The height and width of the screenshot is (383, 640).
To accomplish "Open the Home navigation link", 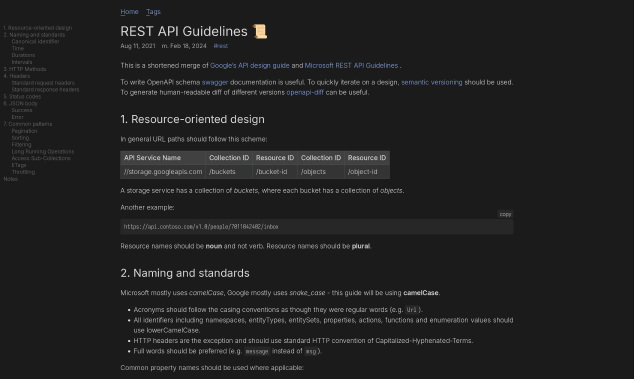I will click(130, 12).
